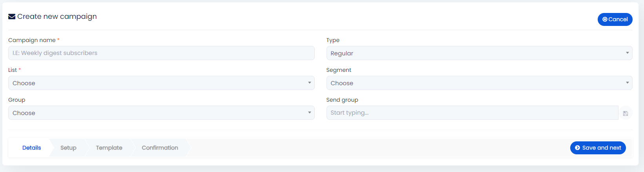This screenshot has height=172, width=644.
Task: Expand the List dropdown arrow
Action: 309,82
